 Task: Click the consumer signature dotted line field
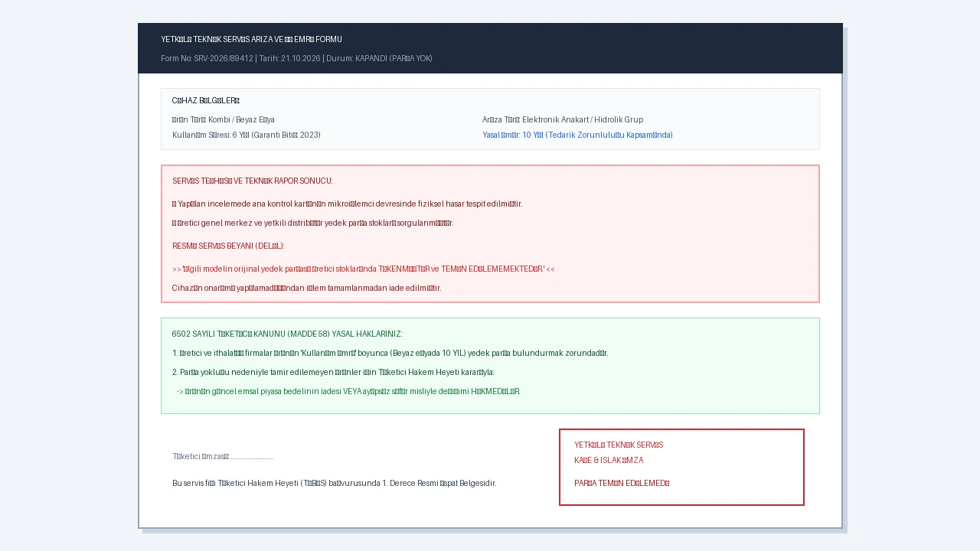pos(223,456)
